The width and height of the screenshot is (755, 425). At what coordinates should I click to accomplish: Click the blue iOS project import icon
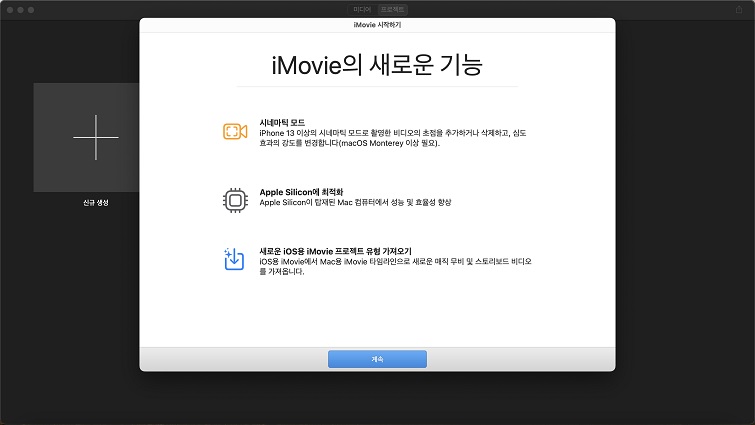[x=234, y=259]
